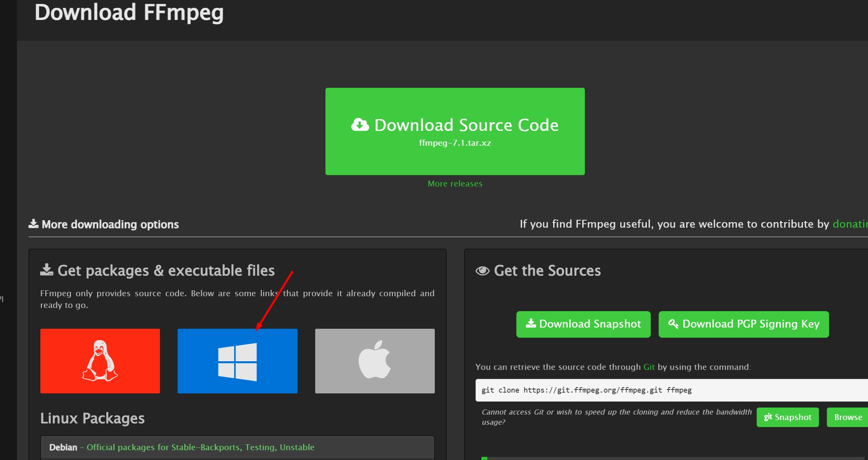The height and width of the screenshot is (460, 868).
Task: Open the More releases link
Action: 455,183
